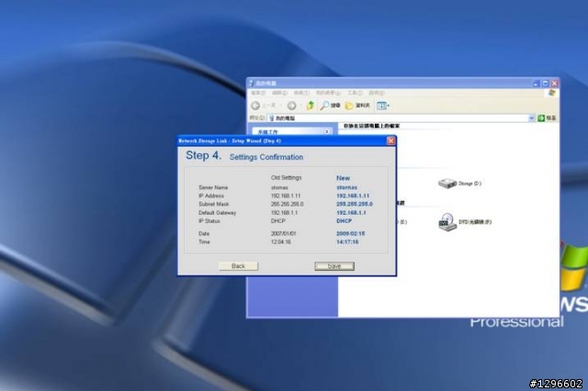Click the new Time value 14:17:16
The width and height of the screenshot is (588, 391).
tap(347, 242)
